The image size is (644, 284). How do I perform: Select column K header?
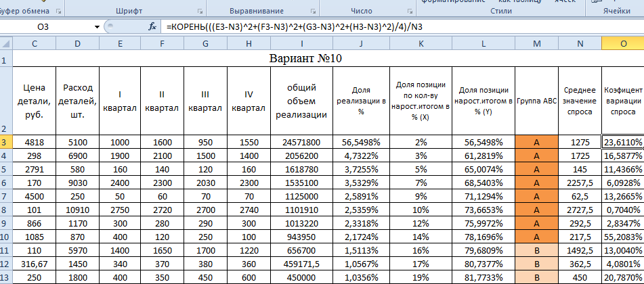pos(421,43)
